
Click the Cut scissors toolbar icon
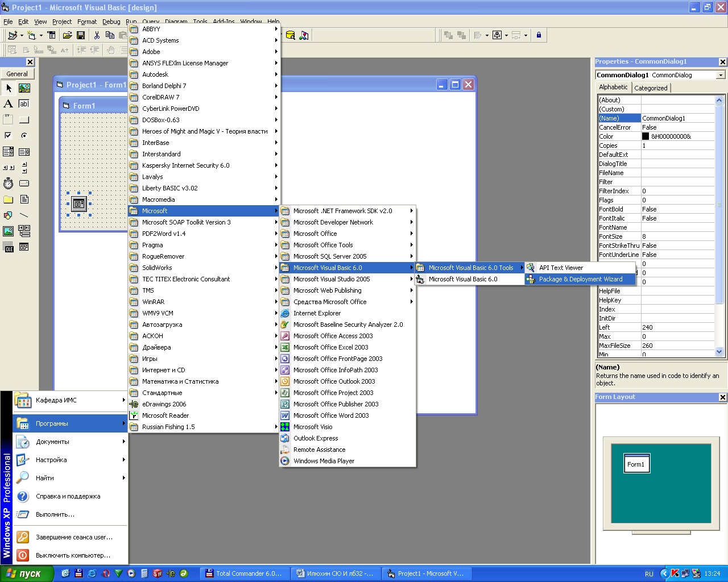click(x=97, y=35)
